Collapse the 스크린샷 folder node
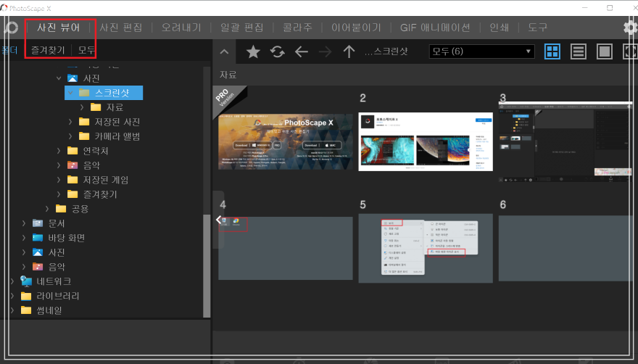 [x=70, y=93]
